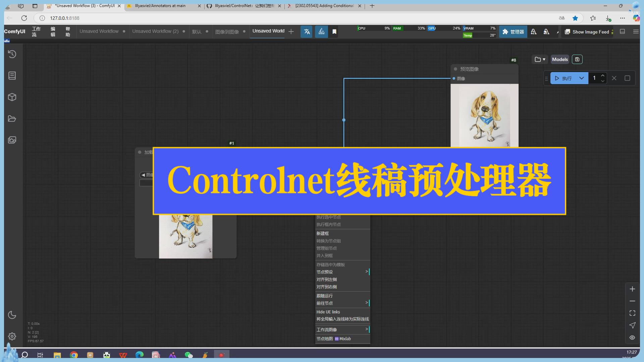Open the node library list icon in sidebar
The width and height of the screenshot is (644, 362).
(x=12, y=76)
